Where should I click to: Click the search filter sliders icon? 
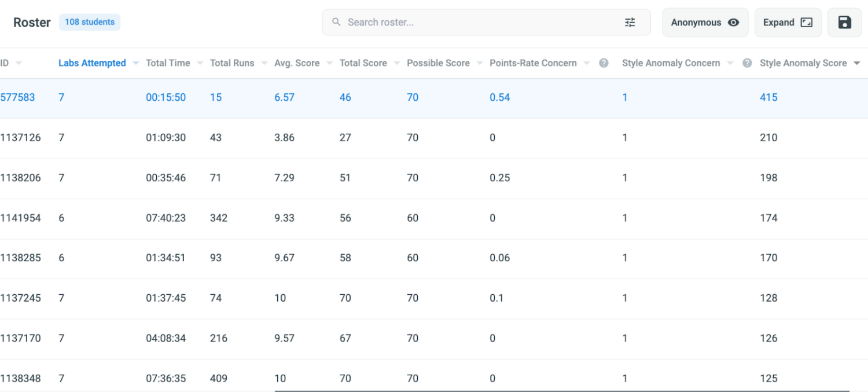pyautogui.click(x=630, y=23)
